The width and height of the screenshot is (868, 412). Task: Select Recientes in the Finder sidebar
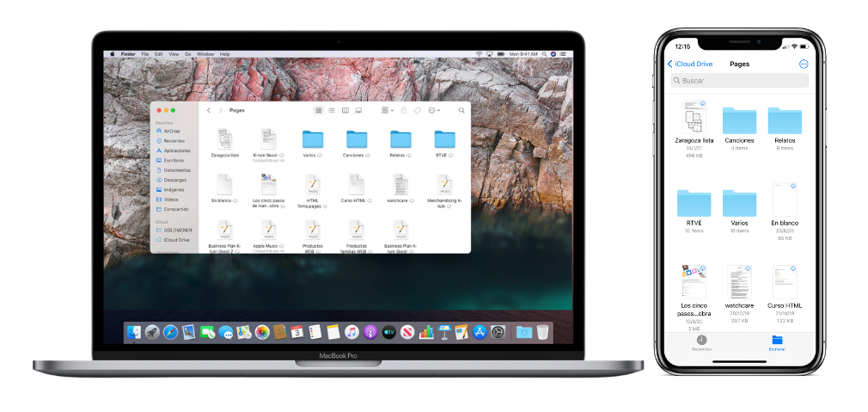click(x=169, y=141)
